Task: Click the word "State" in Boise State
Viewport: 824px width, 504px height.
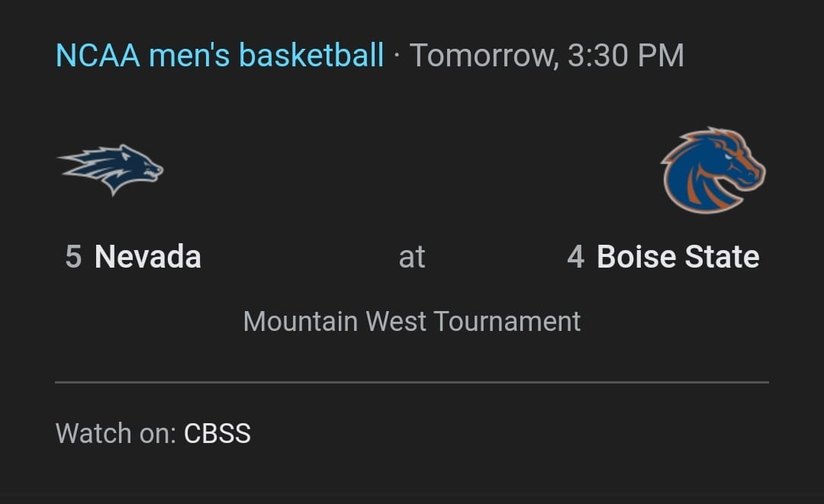Action: pyautogui.click(x=720, y=257)
